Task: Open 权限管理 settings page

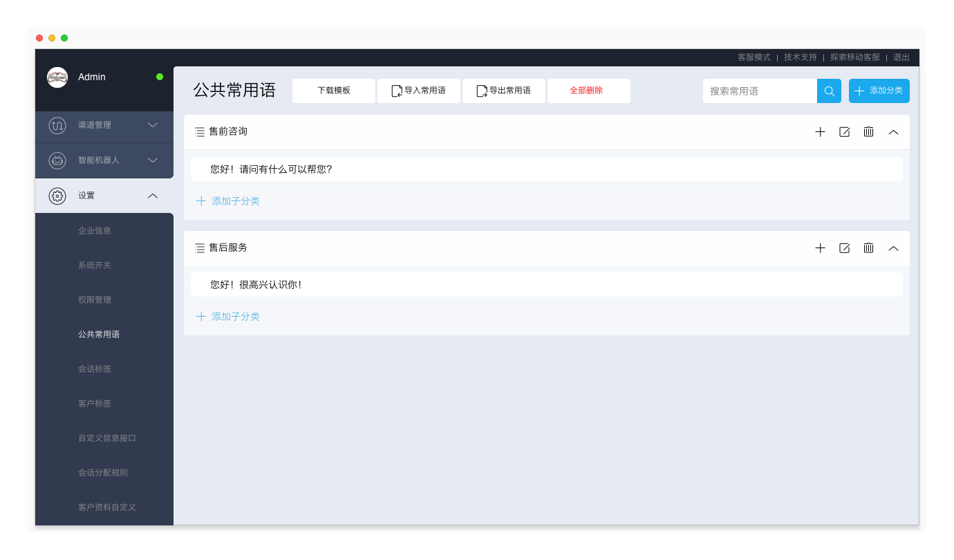Action: click(x=95, y=300)
